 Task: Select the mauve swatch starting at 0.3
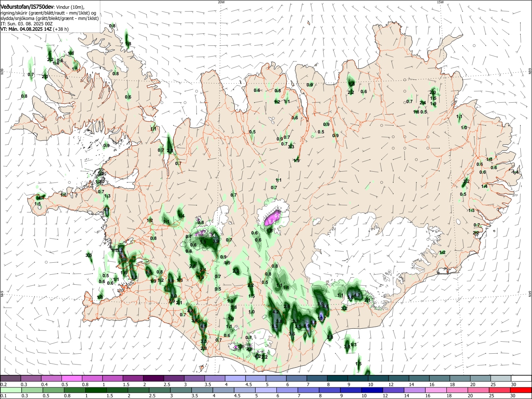[31, 378]
